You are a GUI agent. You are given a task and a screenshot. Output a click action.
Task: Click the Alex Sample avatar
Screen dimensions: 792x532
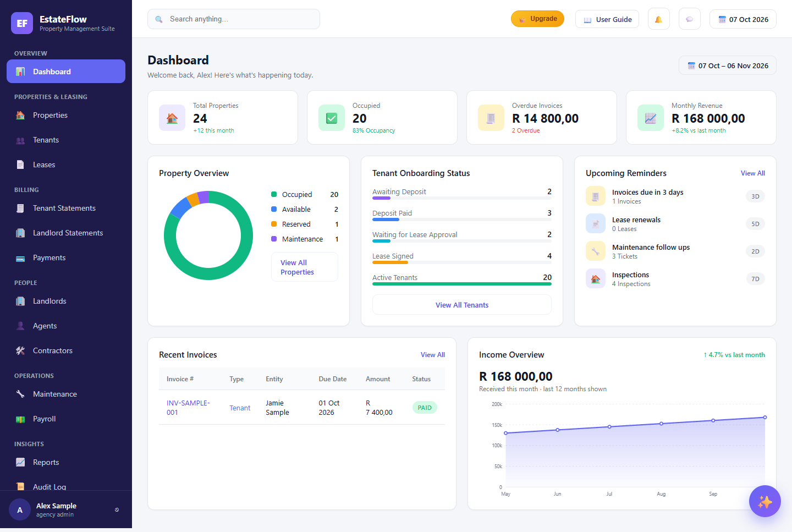click(x=20, y=510)
